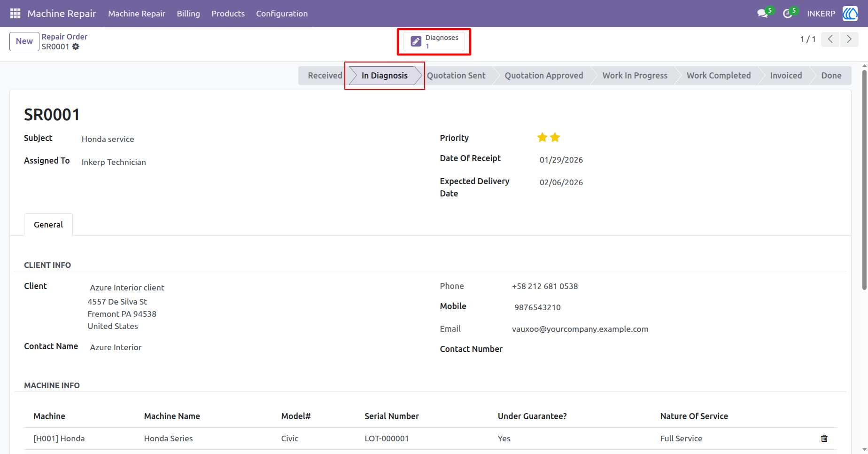Open the activities clock icon
The height and width of the screenshot is (454, 868).
pyautogui.click(x=788, y=14)
